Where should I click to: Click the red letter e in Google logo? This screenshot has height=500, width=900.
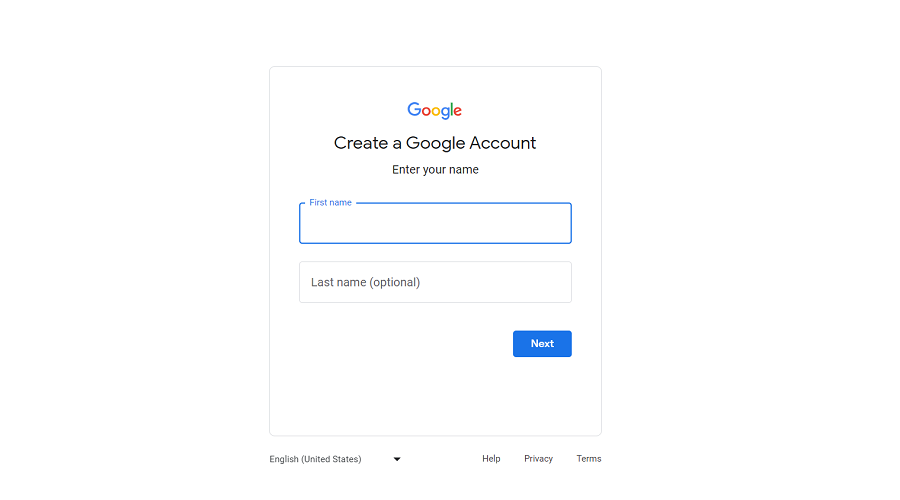[x=457, y=111]
